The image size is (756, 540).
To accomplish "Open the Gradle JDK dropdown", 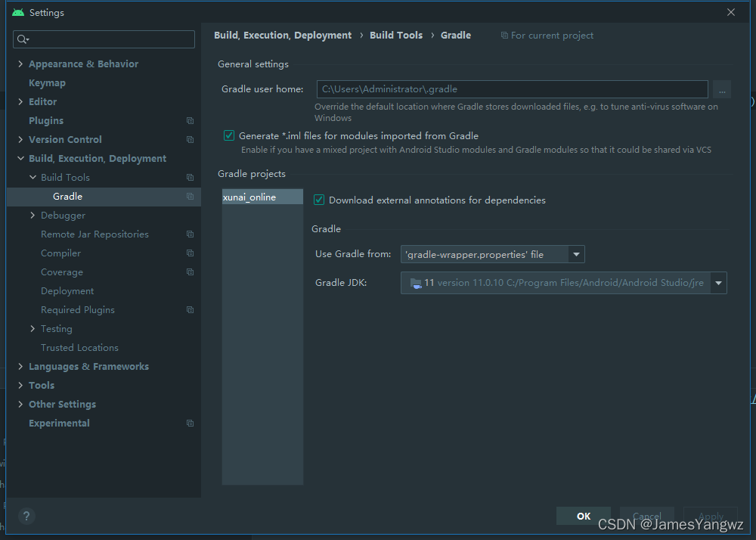I will tap(718, 283).
